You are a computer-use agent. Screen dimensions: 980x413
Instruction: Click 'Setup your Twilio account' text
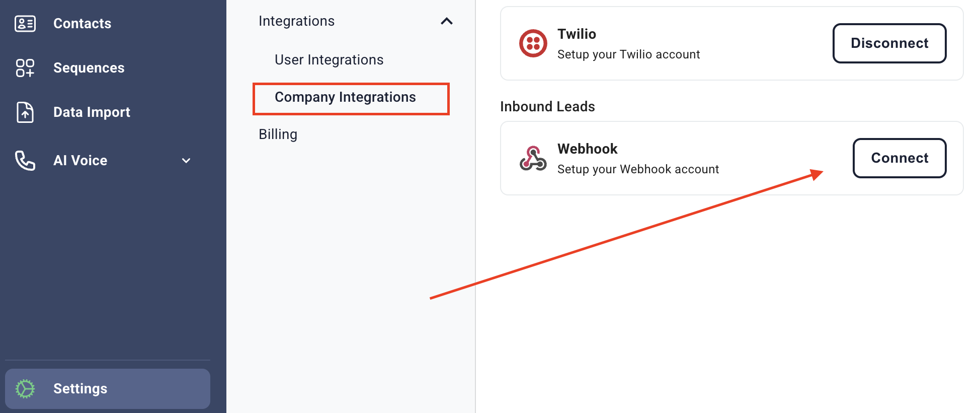tap(629, 54)
